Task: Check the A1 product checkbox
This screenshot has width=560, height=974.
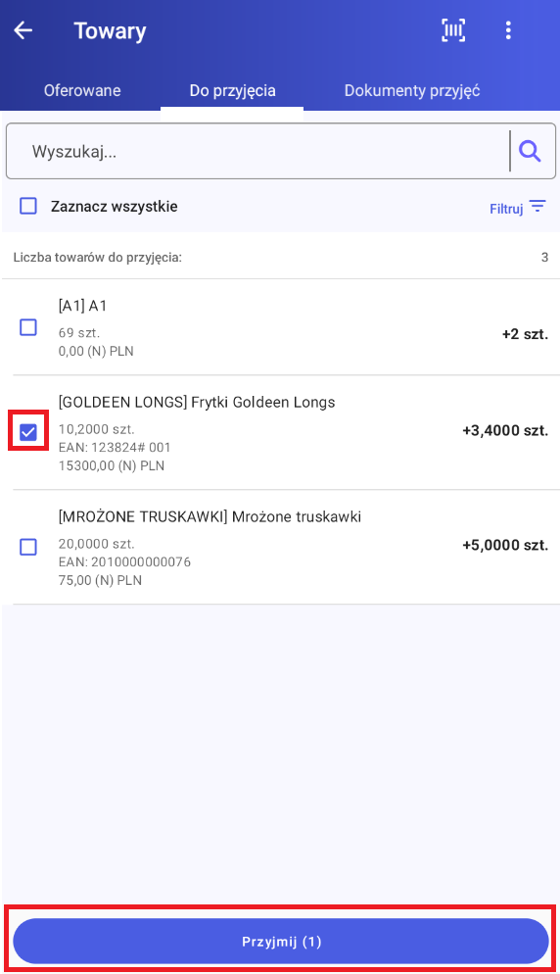Action: pyautogui.click(x=28, y=326)
